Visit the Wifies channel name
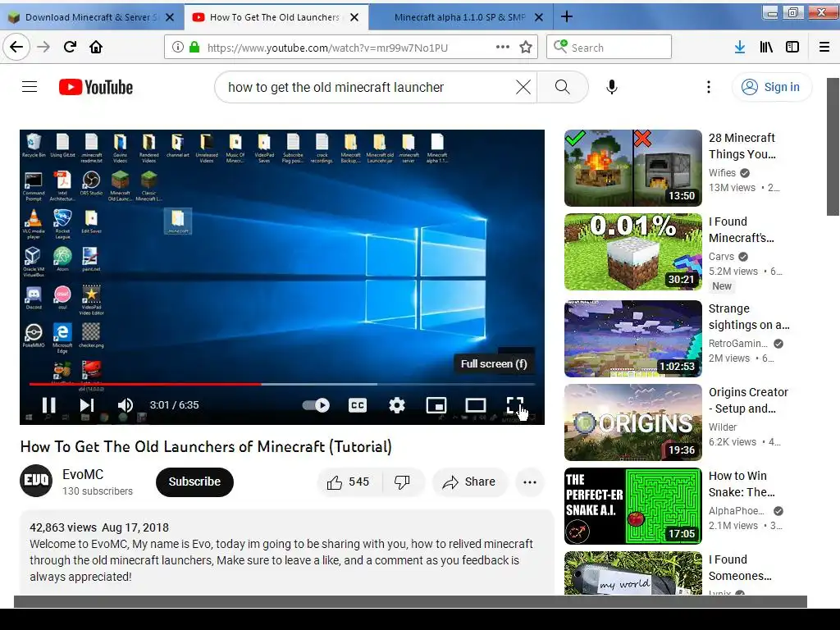Image resolution: width=840 pixels, height=630 pixels. [x=722, y=172]
